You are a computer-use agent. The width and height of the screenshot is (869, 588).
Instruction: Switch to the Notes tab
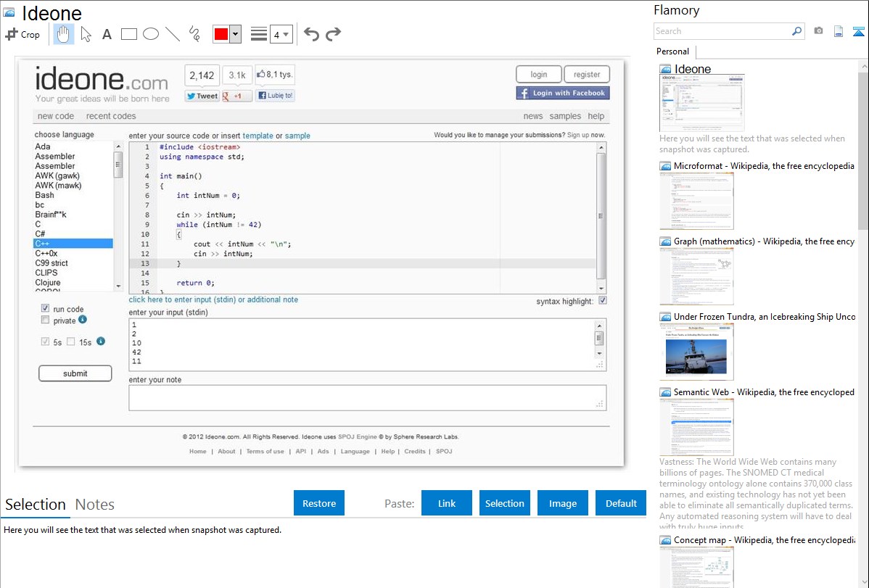click(95, 505)
